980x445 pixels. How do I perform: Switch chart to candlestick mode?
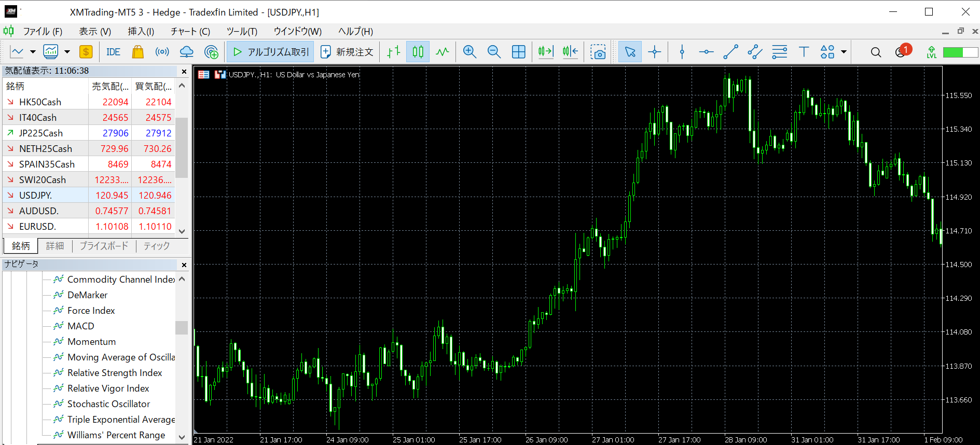tap(418, 52)
